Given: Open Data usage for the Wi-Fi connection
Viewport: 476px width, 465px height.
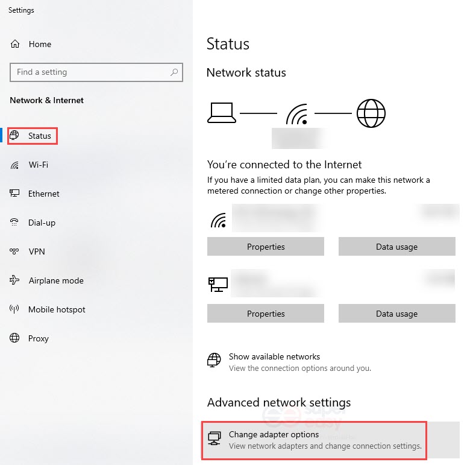Looking at the screenshot, I should 396,247.
